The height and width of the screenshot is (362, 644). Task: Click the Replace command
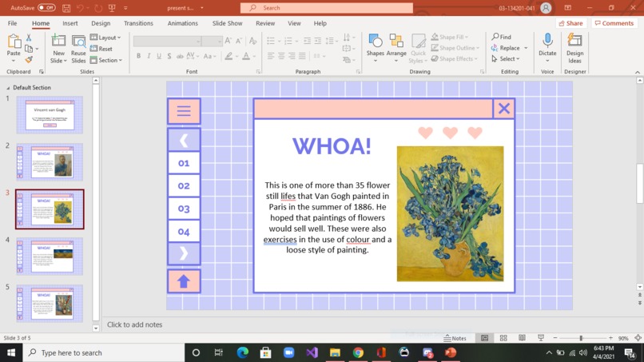(505, 48)
